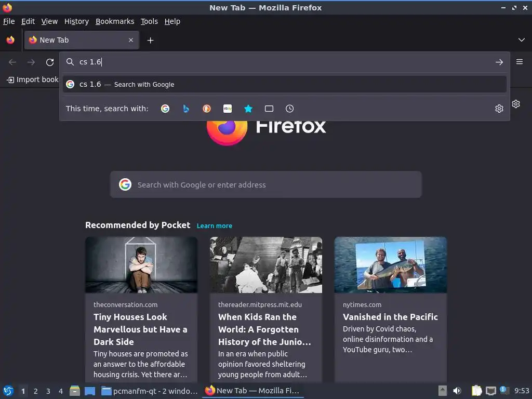
Task: Search this time with DuckDuckGo icon
Action: [x=207, y=109]
